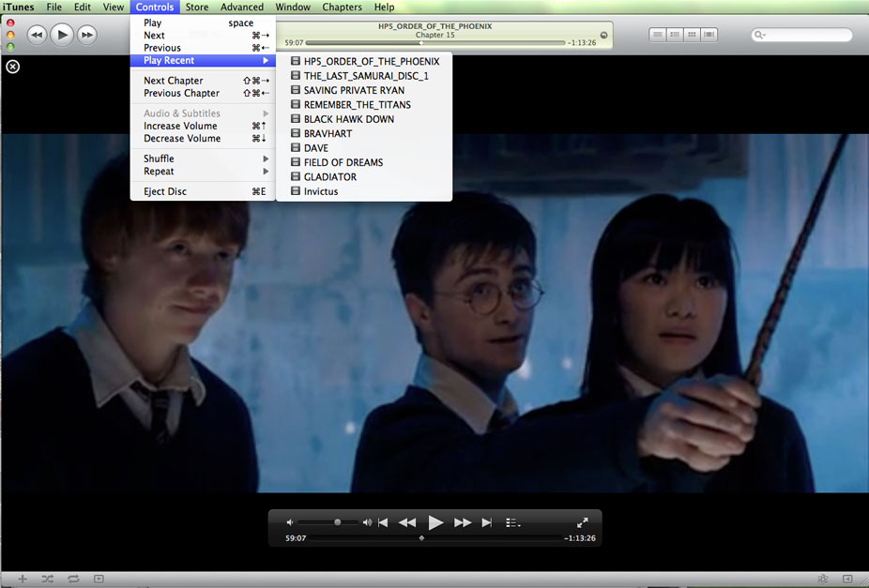Toggle the artwork viewer button in bottom bar
This screenshot has width=869, height=588.
(99, 579)
